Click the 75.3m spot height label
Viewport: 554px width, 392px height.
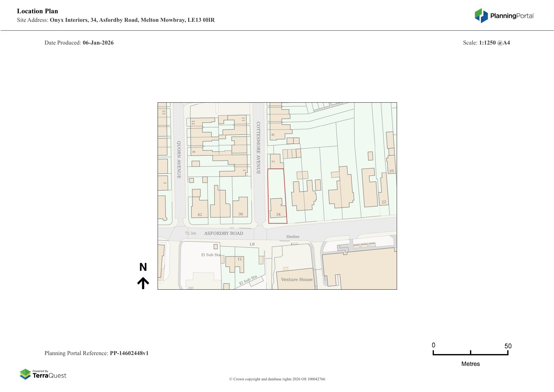(190, 233)
